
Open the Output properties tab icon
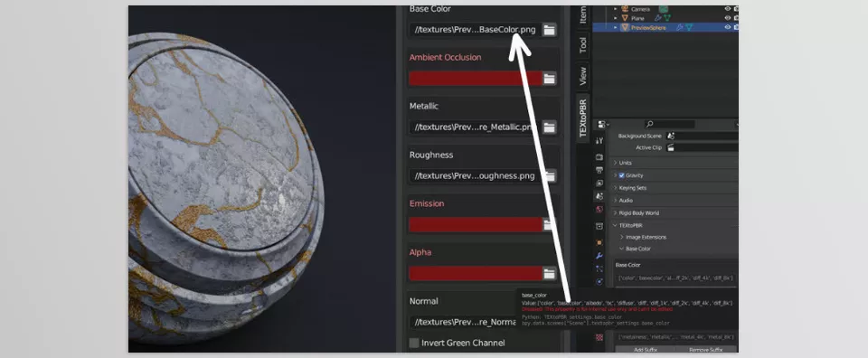point(599,170)
